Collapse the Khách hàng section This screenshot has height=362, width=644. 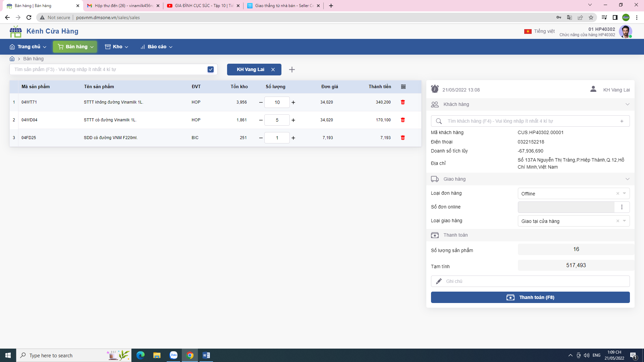coord(627,104)
